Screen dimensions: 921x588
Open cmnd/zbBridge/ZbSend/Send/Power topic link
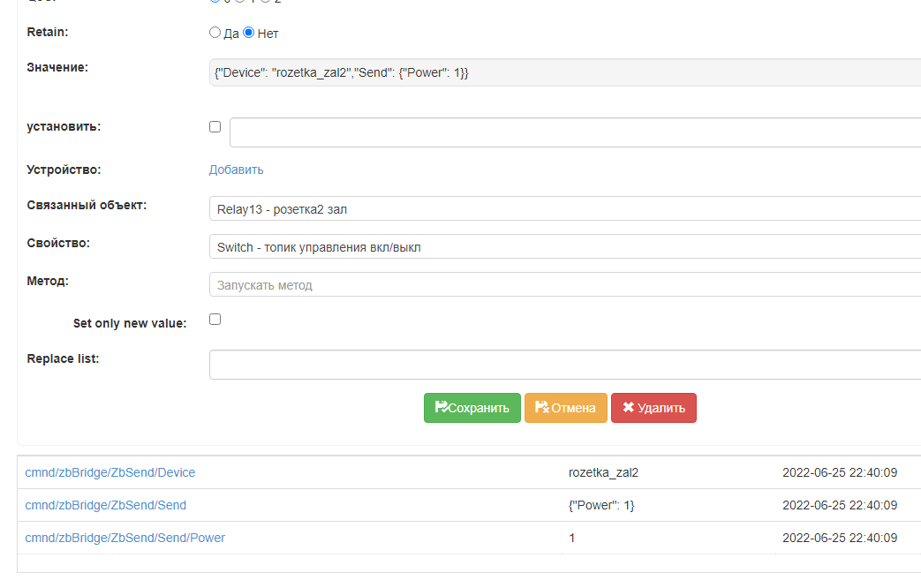tap(125, 538)
